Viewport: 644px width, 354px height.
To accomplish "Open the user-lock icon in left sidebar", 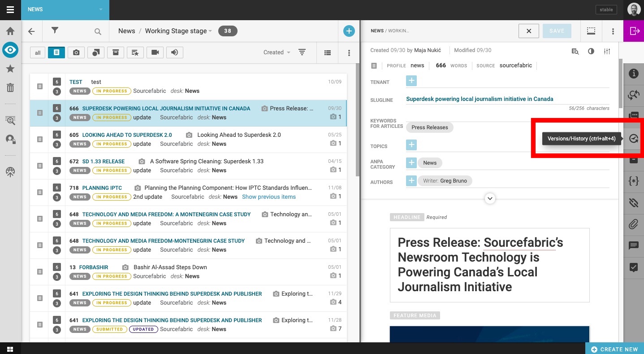I will (x=10, y=139).
